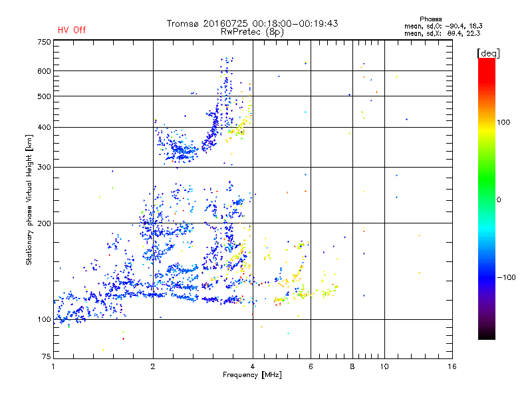Click the phase colorbar gradient

pos(487,198)
